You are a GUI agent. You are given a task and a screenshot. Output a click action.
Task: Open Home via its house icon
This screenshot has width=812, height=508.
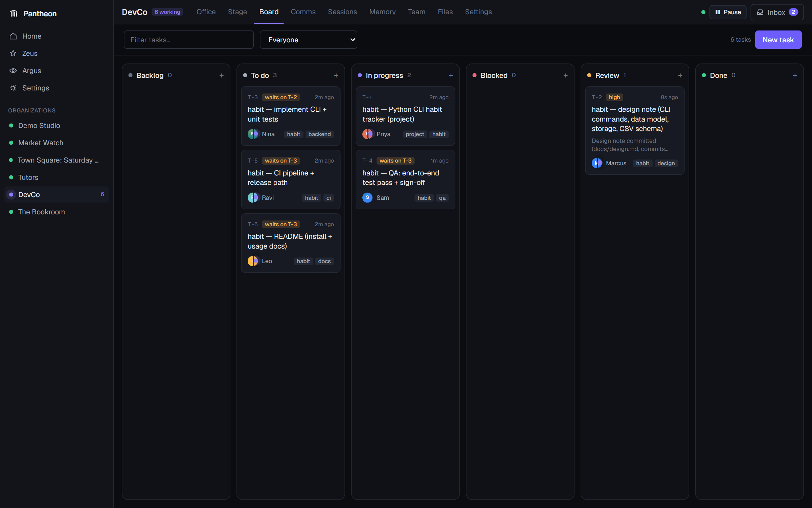pos(13,36)
